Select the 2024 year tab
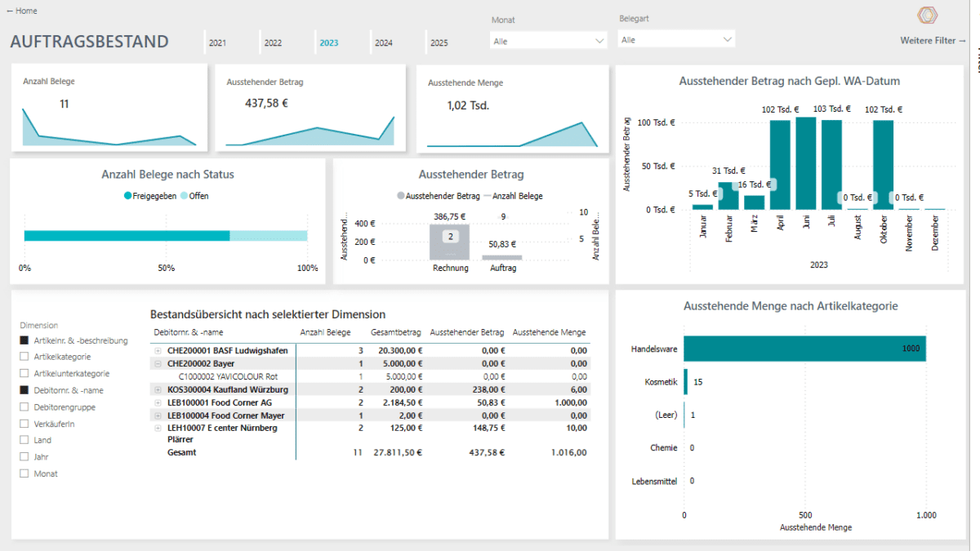The image size is (980, 551). [383, 42]
